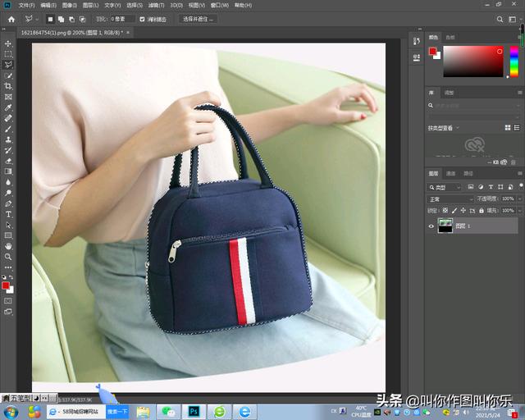Launch Photoshop from the Windows taskbar

pos(194,411)
